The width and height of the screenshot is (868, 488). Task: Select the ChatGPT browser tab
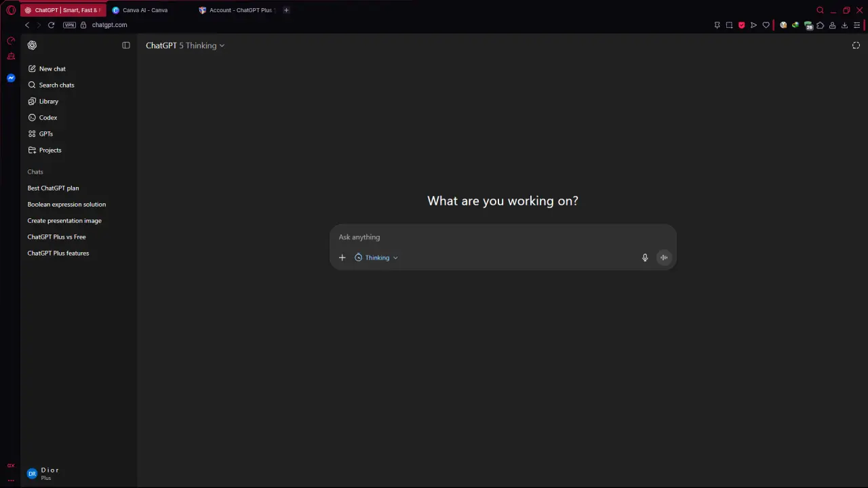click(x=63, y=10)
